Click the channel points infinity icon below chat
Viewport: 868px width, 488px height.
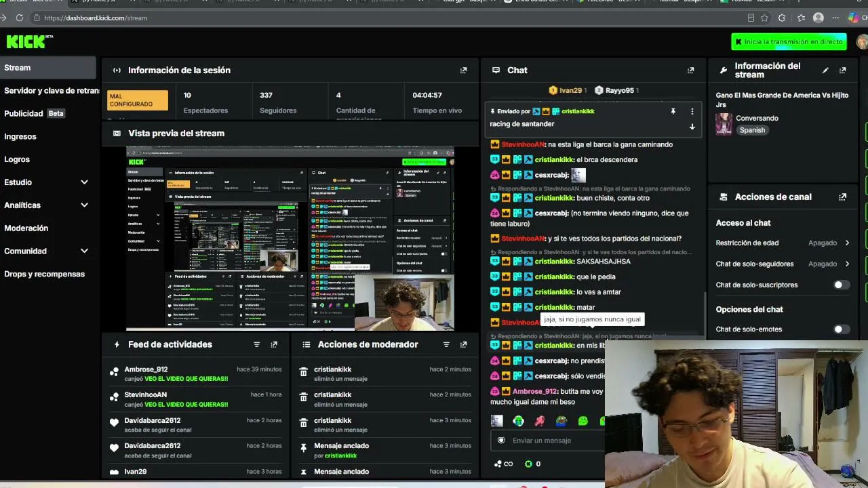coord(504,464)
